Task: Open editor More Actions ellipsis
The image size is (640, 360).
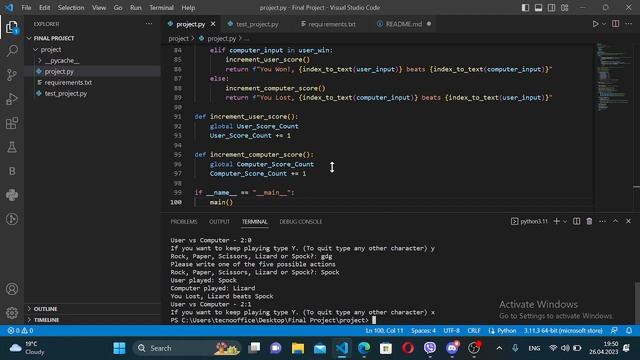Action: [x=628, y=24]
